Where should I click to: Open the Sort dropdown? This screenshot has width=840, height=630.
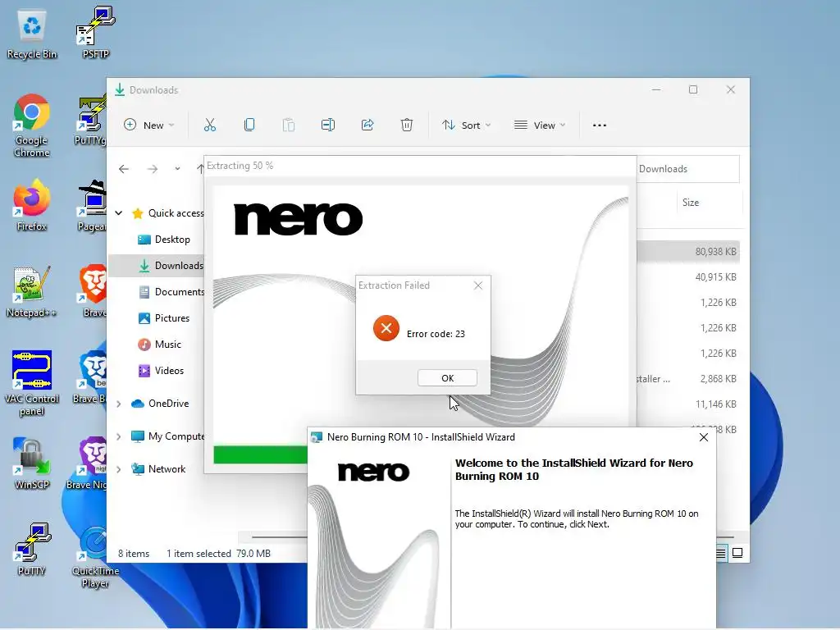pos(466,125)
